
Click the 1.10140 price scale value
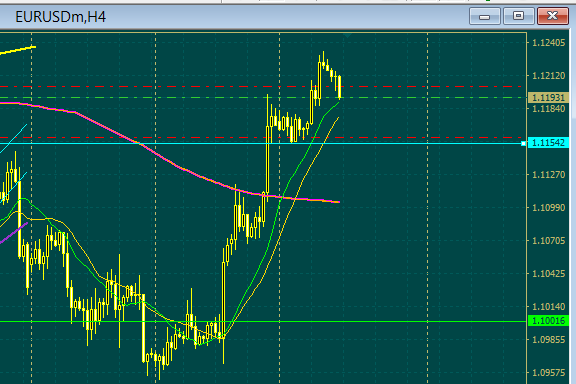[548, 306]
